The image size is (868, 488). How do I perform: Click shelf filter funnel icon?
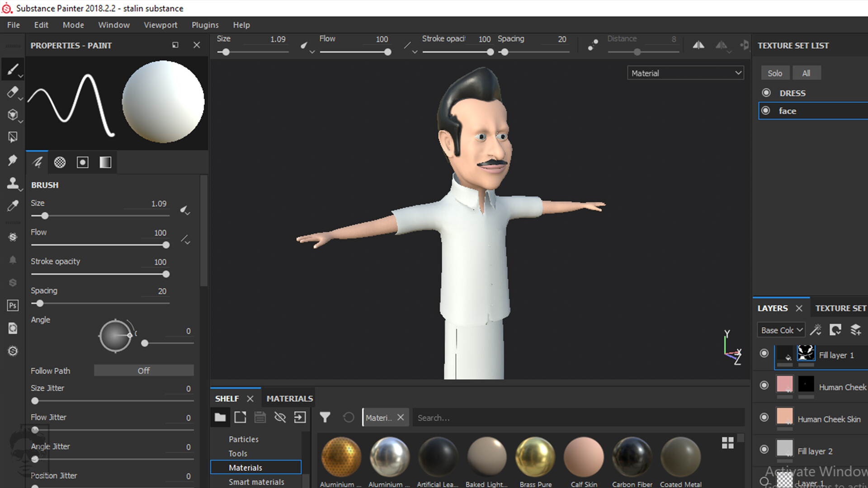pos(325,418)
